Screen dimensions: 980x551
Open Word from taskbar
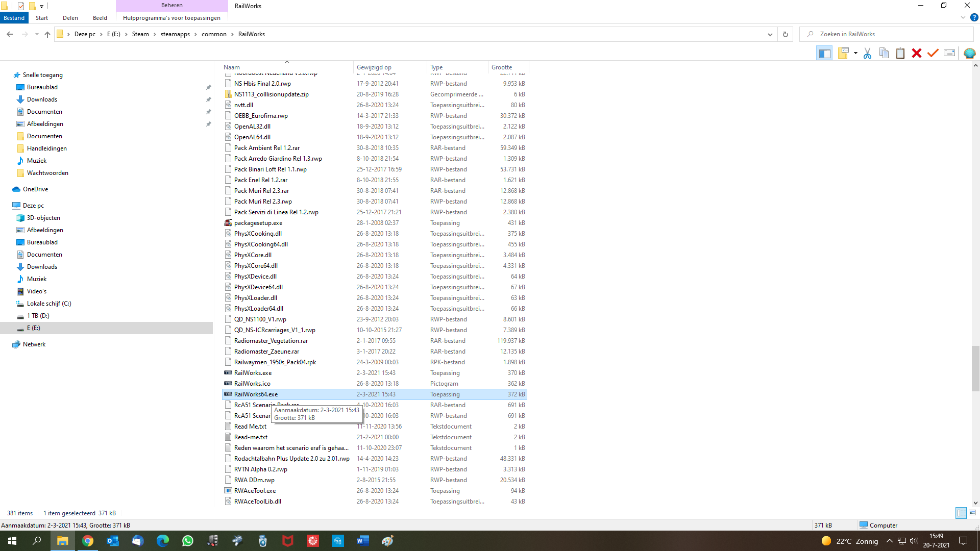(363, 541)
